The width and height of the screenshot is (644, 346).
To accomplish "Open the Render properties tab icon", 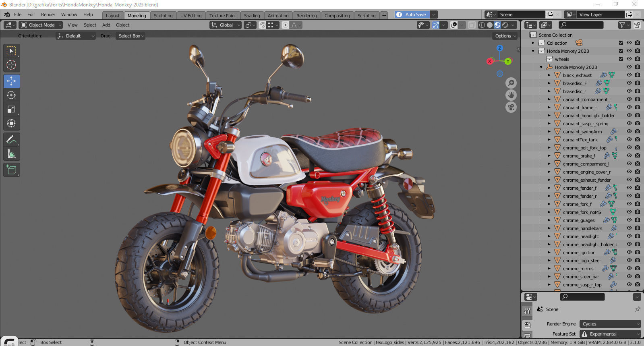I will (527, 325).
